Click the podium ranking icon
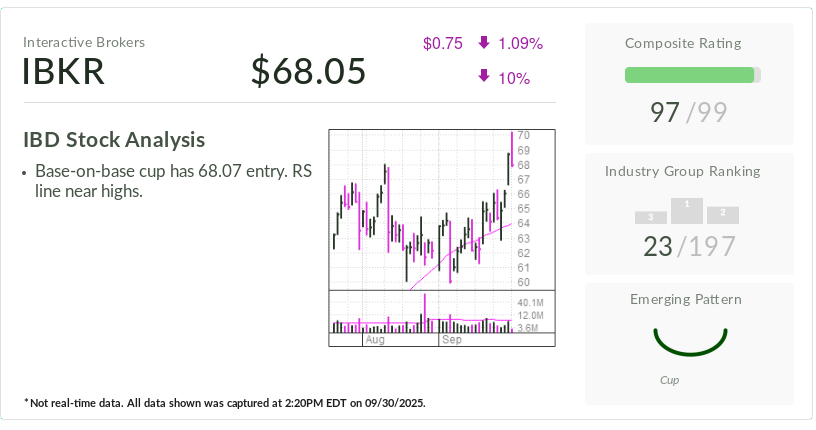 [x=687, y=211]
